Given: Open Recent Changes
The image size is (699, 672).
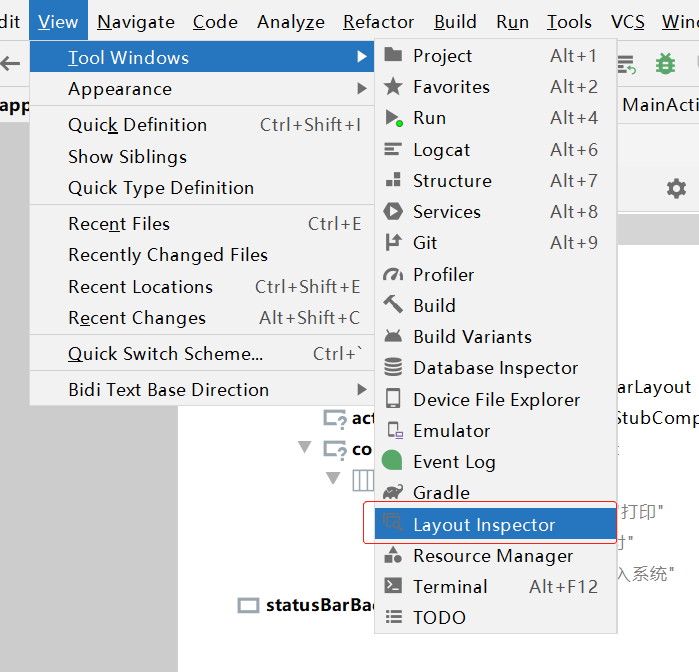Looking at the screenshot, I should [202, 318].
